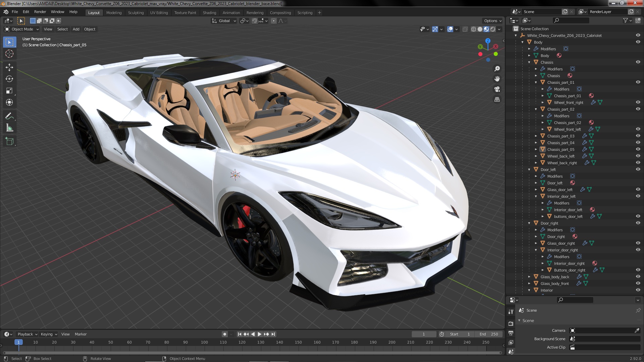644x362 pixels.
Task: Collapse the Door_right tree item
Action: 529,223
